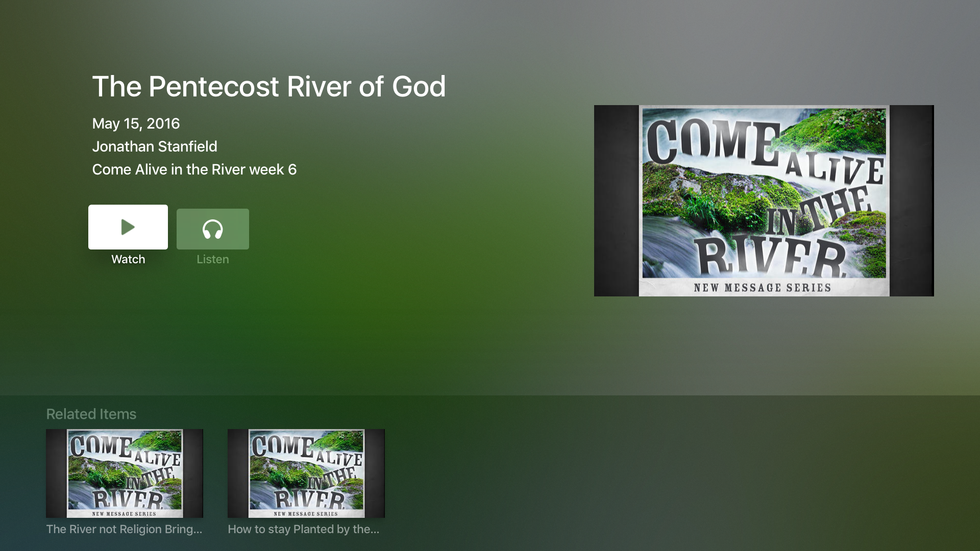Select the title The Pentecost River of God
980x551 pixels.
click(x=269, y=86)
